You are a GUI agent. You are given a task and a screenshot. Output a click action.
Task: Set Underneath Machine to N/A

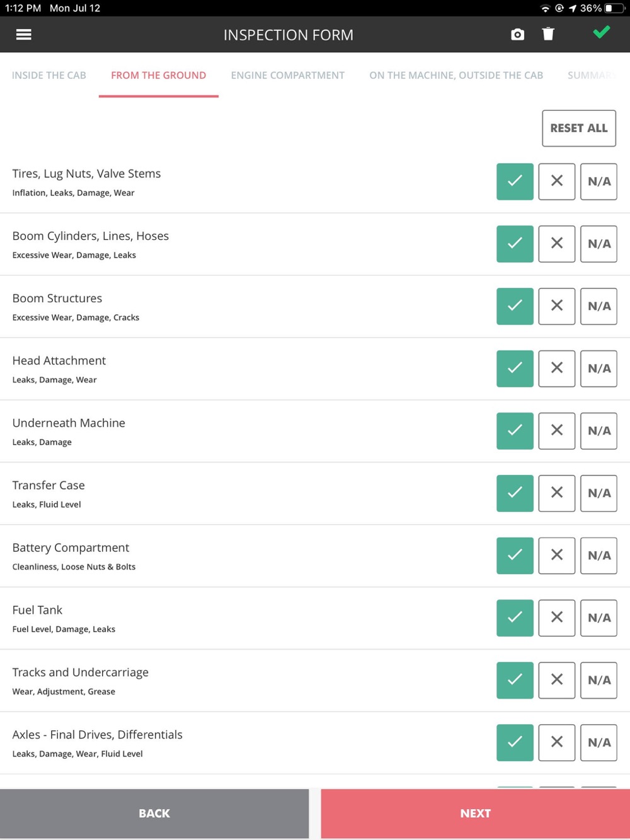coord(598,431)
